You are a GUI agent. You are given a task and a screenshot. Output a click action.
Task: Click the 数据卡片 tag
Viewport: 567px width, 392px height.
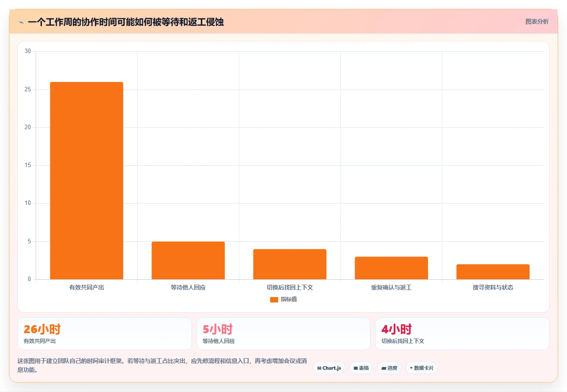click(422, 368)
